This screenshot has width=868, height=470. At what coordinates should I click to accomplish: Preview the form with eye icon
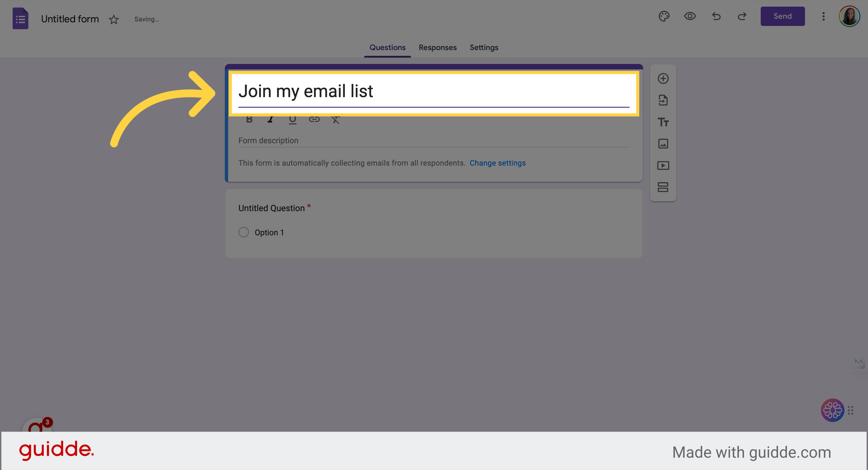[x=690, y=16]
